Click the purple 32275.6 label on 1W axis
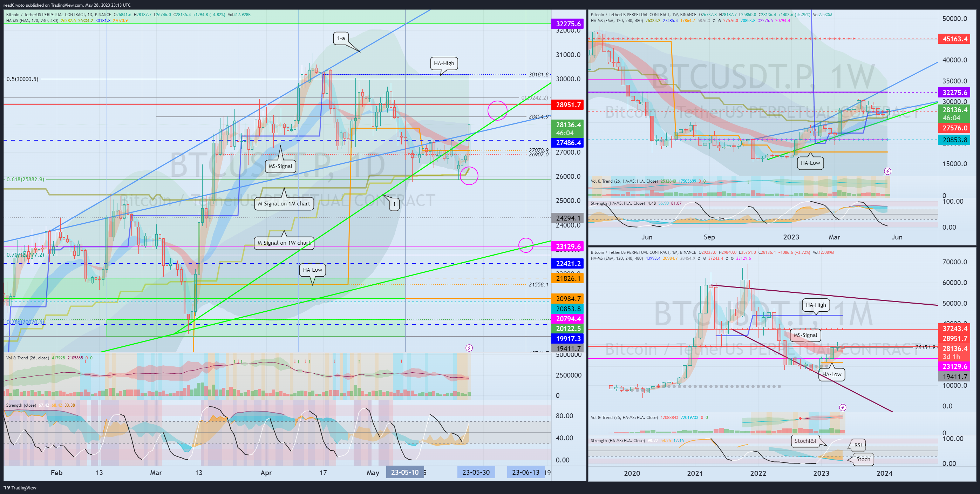Screen dimensions: 980x494 pyautogui.click(x=954, y=93)
